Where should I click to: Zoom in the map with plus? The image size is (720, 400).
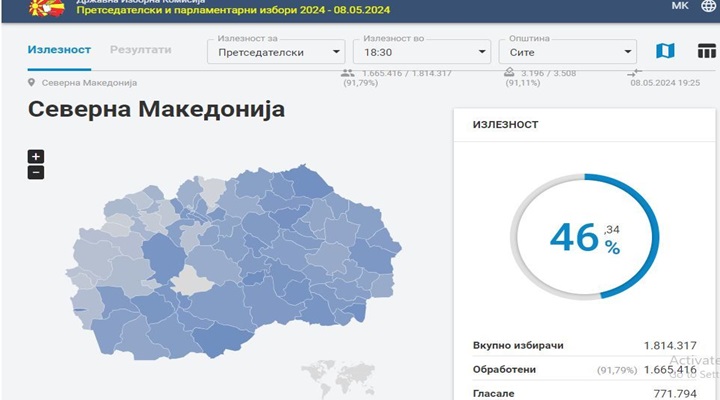[x=36, y=156]
